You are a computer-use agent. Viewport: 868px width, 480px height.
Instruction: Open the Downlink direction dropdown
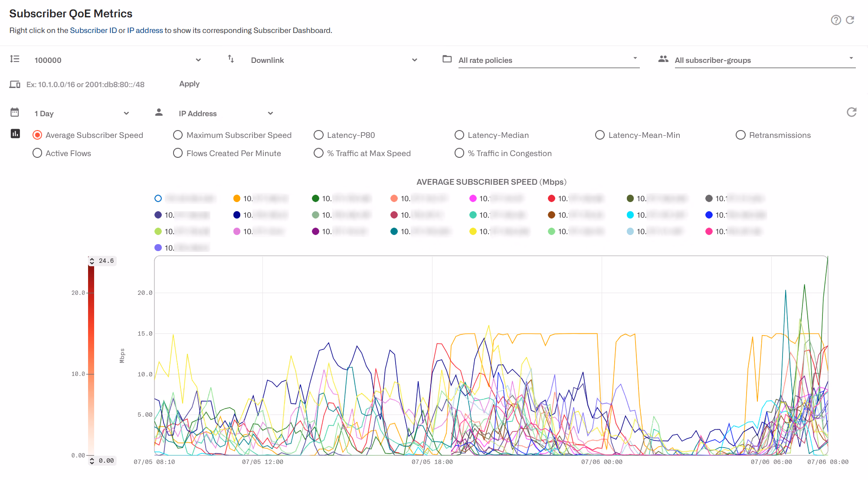tap(334, 60)
